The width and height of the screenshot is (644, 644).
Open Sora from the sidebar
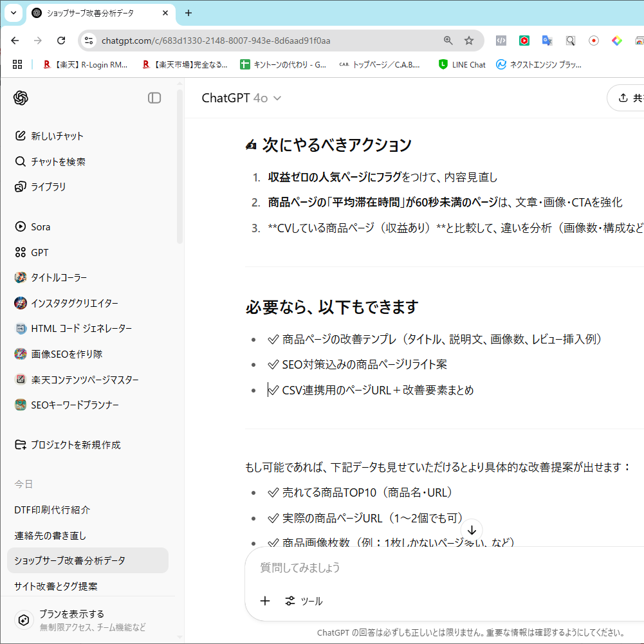point(33,226)
